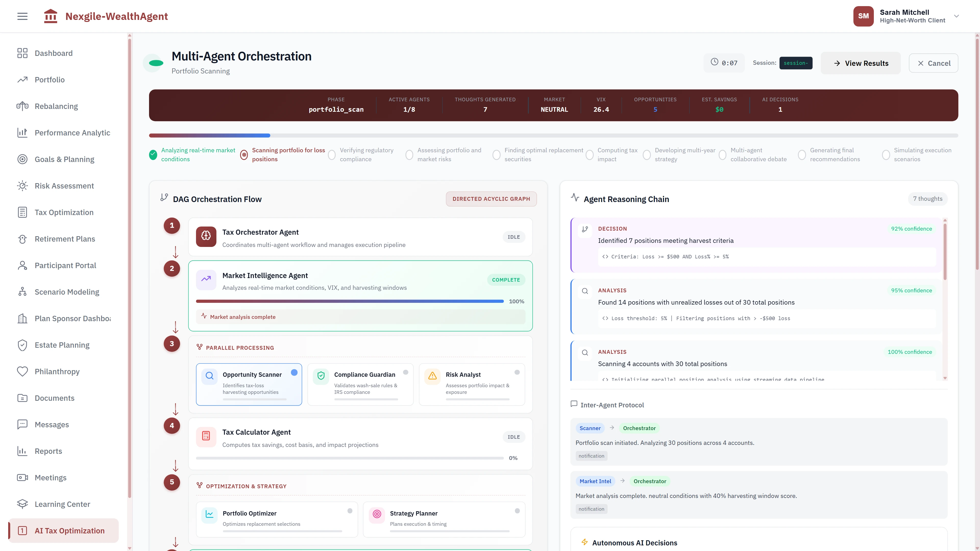The height and width of the screenshot is (551, 980).
Task: Select the Tax Optimization sidebar icon
Action: 22,212
